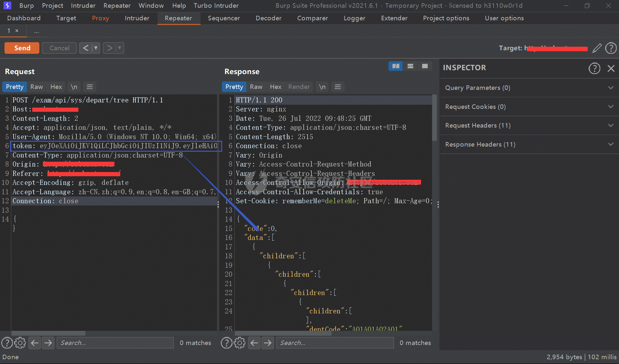
Task: Go to previous Response search match
Action: click(254, 343)
